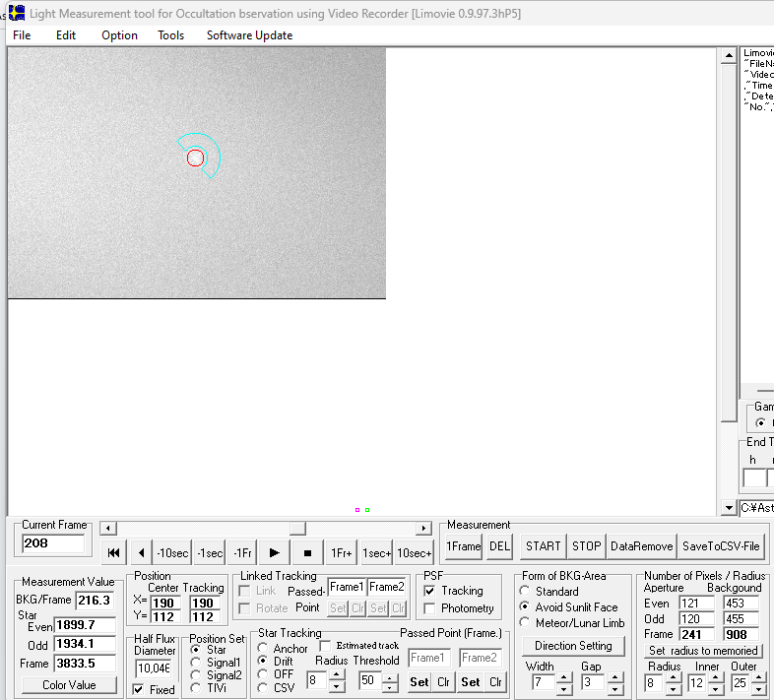Choose Anchor star tracking mode

point(263,649)
